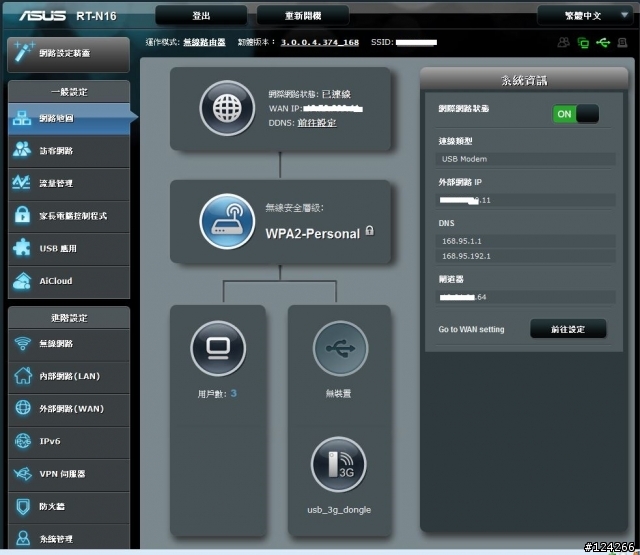640x555 pixels.
Task: Select the 3G dongle icon
Action: point(339,464)
